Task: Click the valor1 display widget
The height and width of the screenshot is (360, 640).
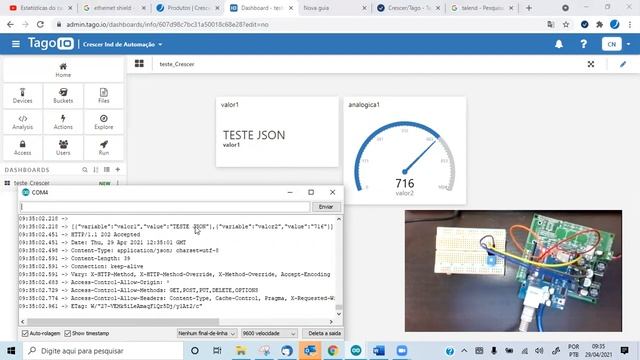Action: pyautogui.click(x=277, y=132)
